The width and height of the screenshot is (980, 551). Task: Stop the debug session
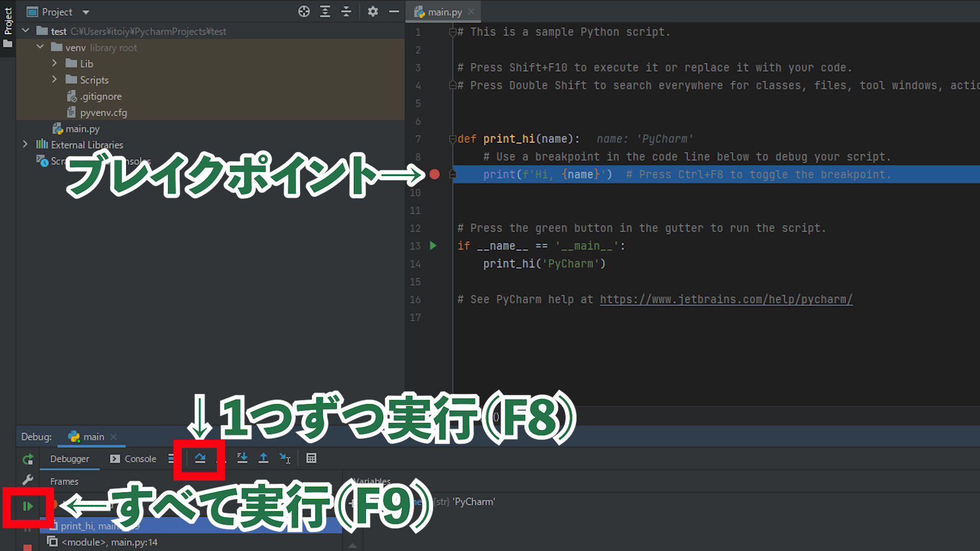[28, 547]
